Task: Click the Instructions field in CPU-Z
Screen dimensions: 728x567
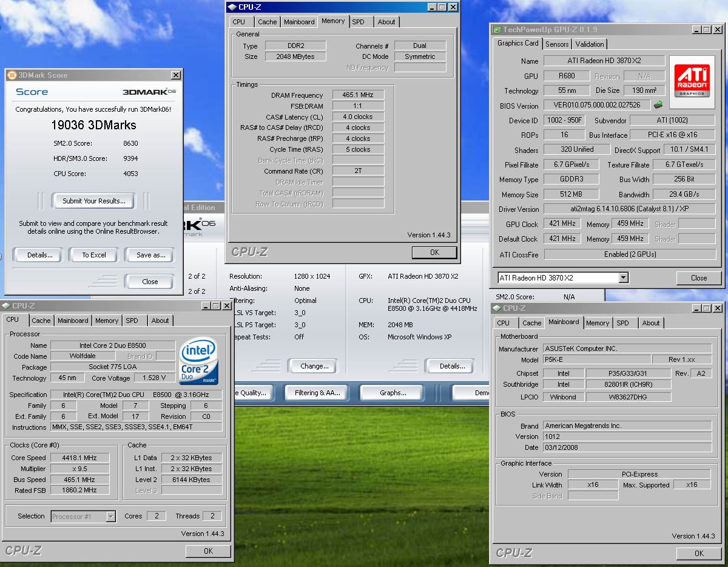Action: 136,427
